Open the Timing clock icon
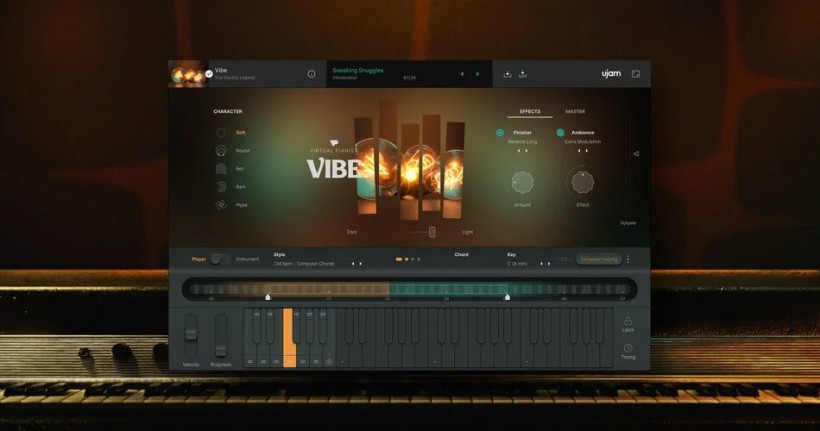Screen dimensions: 820x431 tap(628, 348)
